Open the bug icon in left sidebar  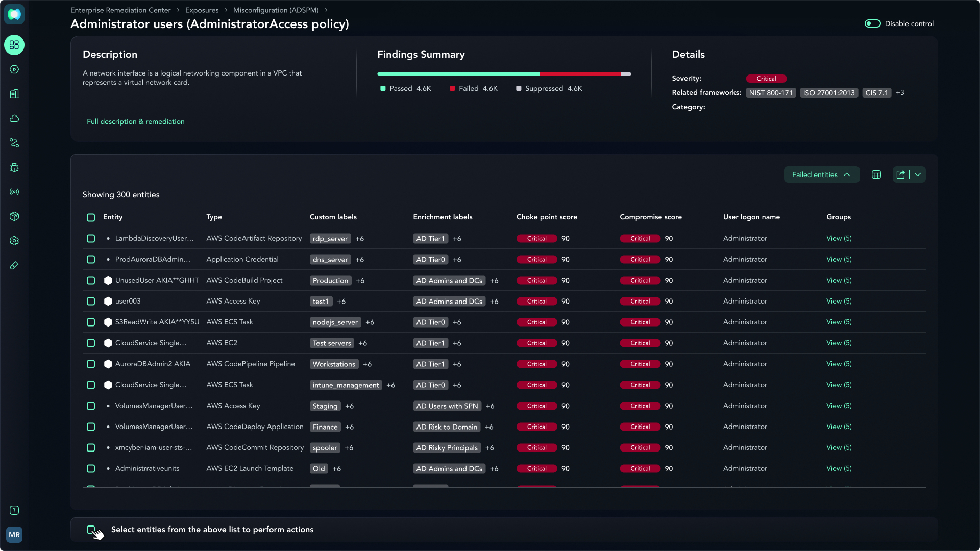click(x=14, y=167)
